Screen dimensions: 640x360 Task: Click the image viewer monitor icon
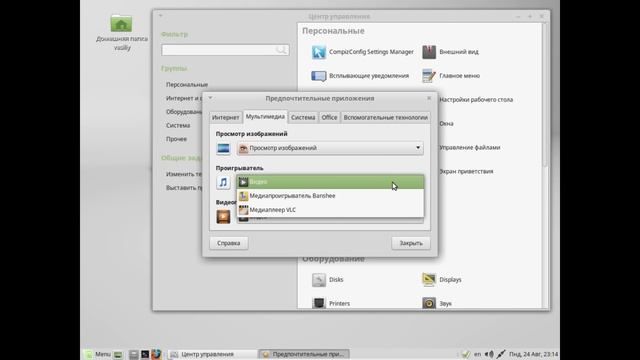tap(223, 148)
